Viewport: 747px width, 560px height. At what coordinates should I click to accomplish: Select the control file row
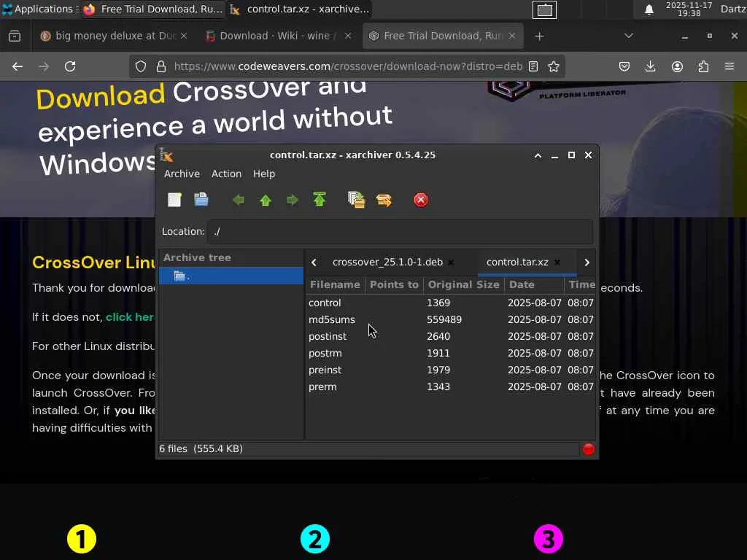tap(451, 303)
